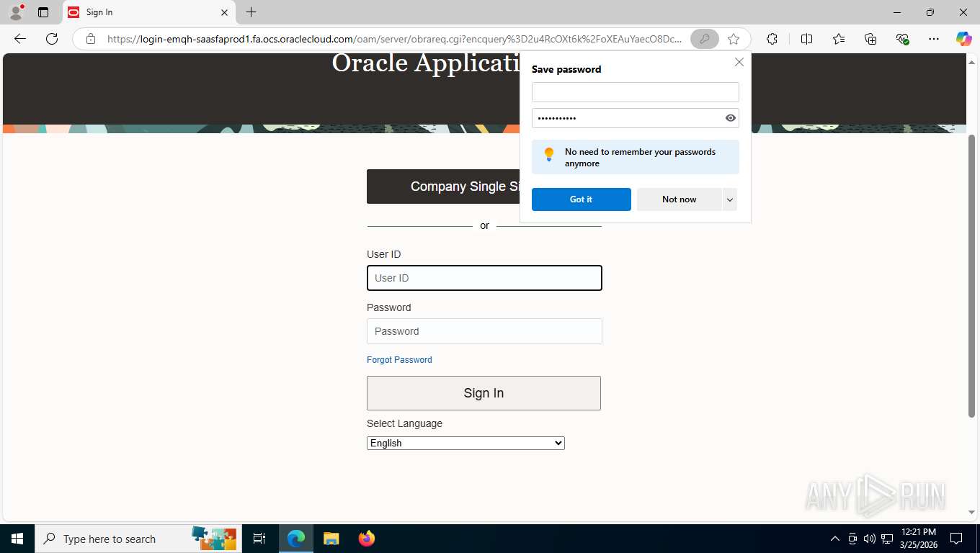Click the page vertical scrollbar thumb
Image resolution: width=980 pixels, height=553 pixels.
(971, 276)
